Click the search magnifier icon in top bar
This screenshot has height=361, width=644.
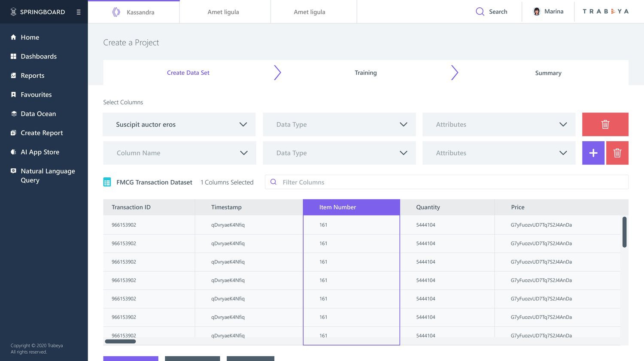(x=480, y=12)
